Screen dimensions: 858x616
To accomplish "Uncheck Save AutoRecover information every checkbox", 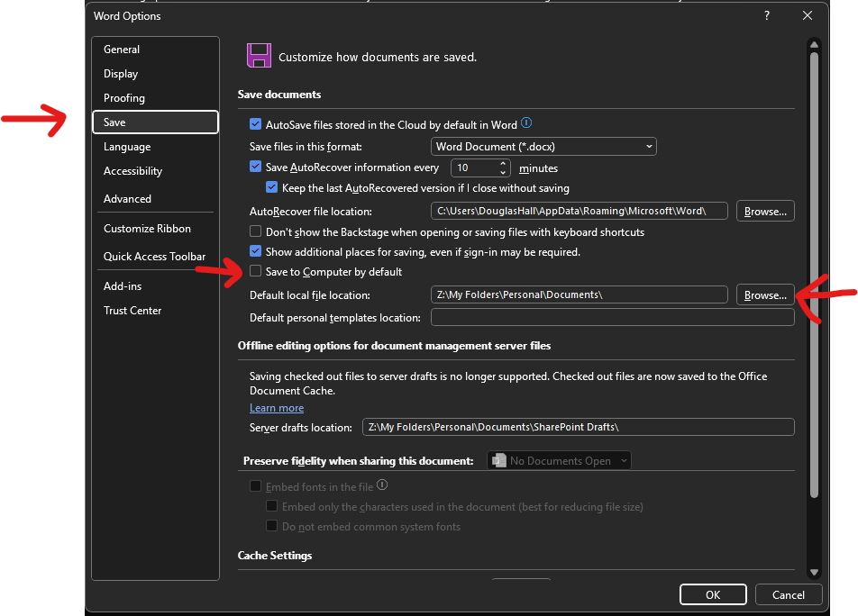I will pyautogui.click(x=256, y=167).
